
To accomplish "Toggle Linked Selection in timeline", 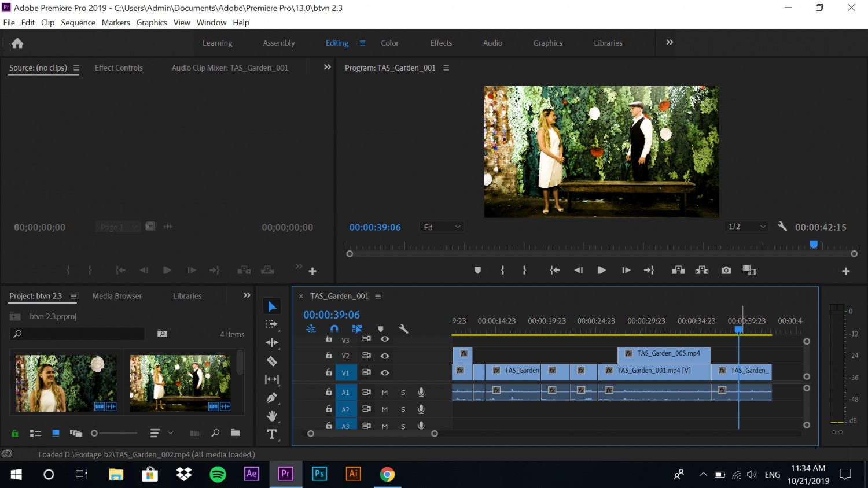I will (x=357, y=329).
